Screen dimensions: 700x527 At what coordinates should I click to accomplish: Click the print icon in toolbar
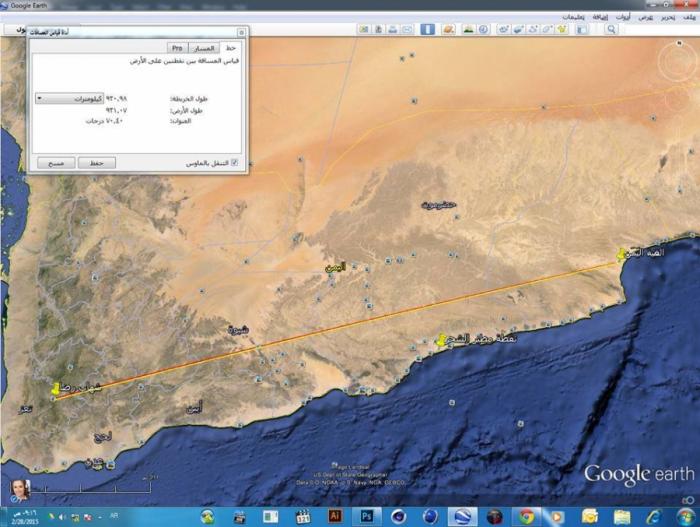pyautogui.click(x=394, y=30)
